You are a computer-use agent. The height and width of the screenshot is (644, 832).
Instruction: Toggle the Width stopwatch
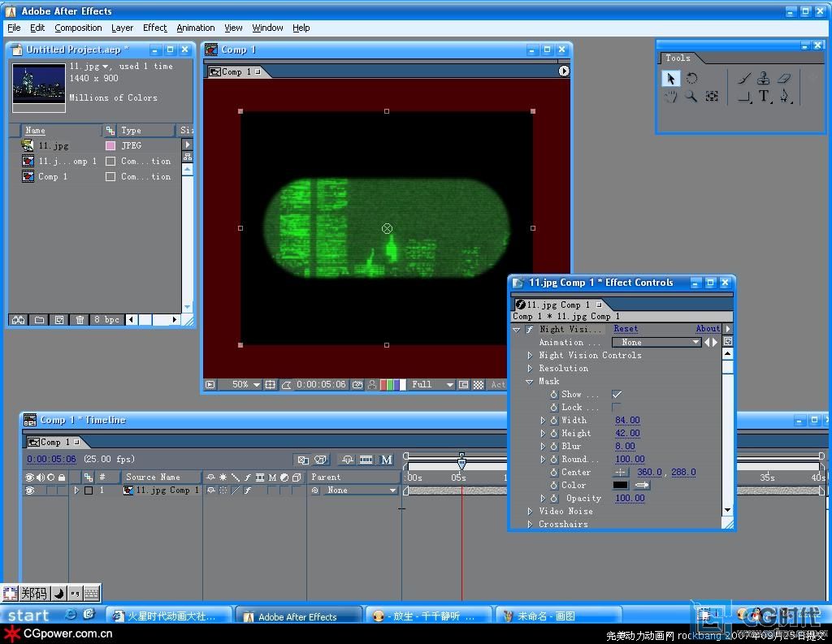pyautogui.click(x=553, y=420)
